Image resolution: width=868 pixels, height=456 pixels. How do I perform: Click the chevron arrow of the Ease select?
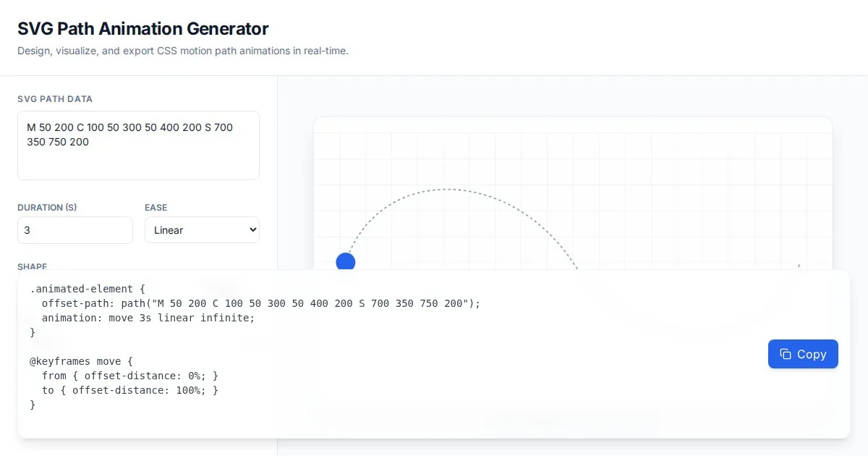[252, 230]
